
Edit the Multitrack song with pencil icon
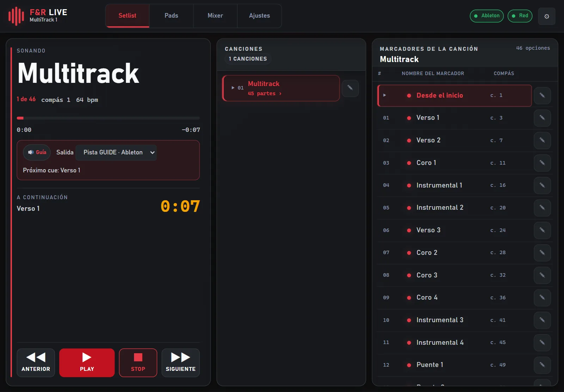click(350, 88)
